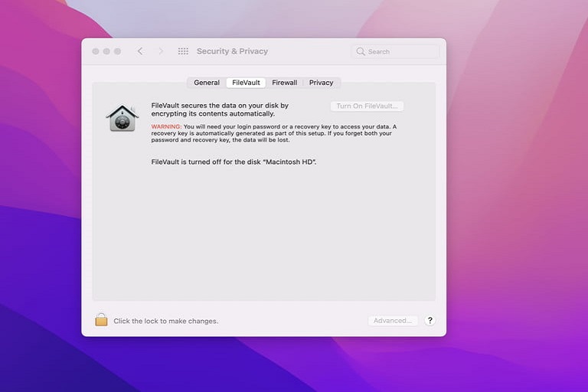Go to the Privacy tab
The image size is (588, 392).
322,83
